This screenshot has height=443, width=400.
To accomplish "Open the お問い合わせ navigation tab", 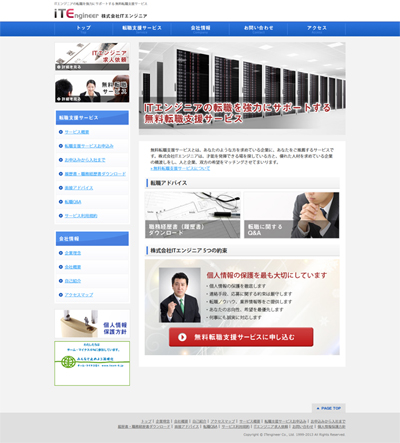I will pos(258,29).
